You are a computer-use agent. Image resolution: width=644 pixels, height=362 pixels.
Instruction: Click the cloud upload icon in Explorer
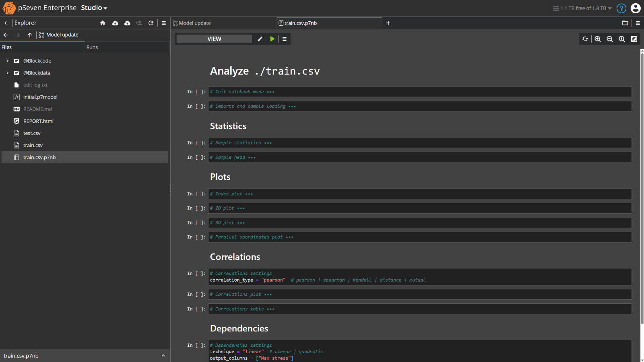click(x=127, y=23)
